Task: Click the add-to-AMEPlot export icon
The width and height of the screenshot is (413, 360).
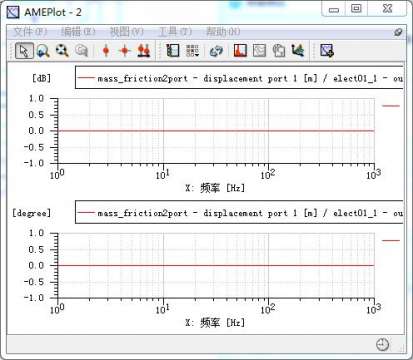Action: [327, 51]
